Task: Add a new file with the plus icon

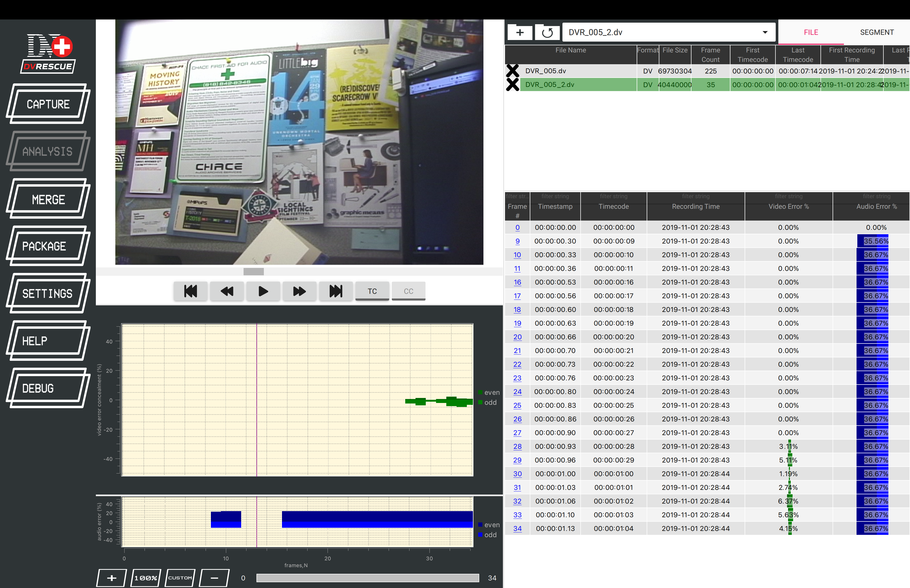Action: tap(520, 32)
